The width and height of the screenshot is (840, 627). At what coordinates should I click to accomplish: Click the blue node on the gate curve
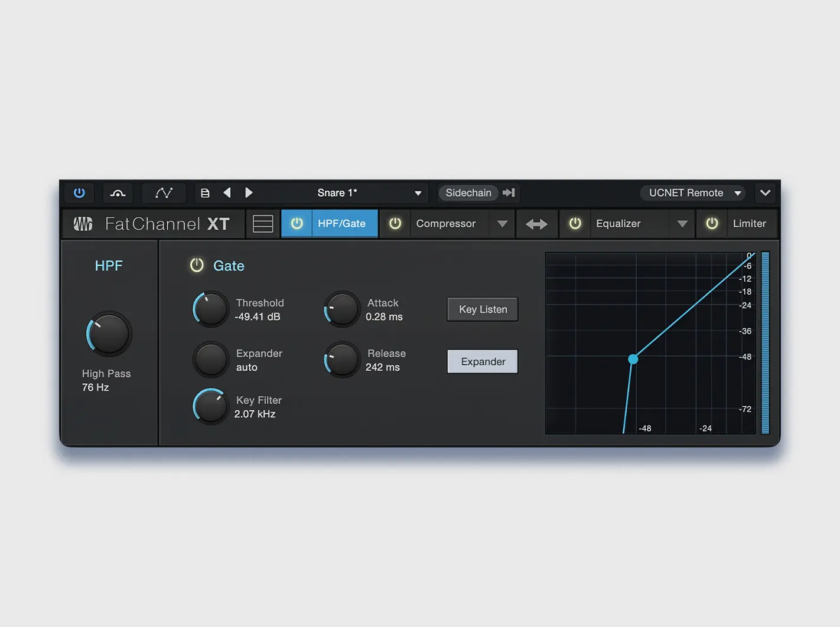[x=633, y=359]
